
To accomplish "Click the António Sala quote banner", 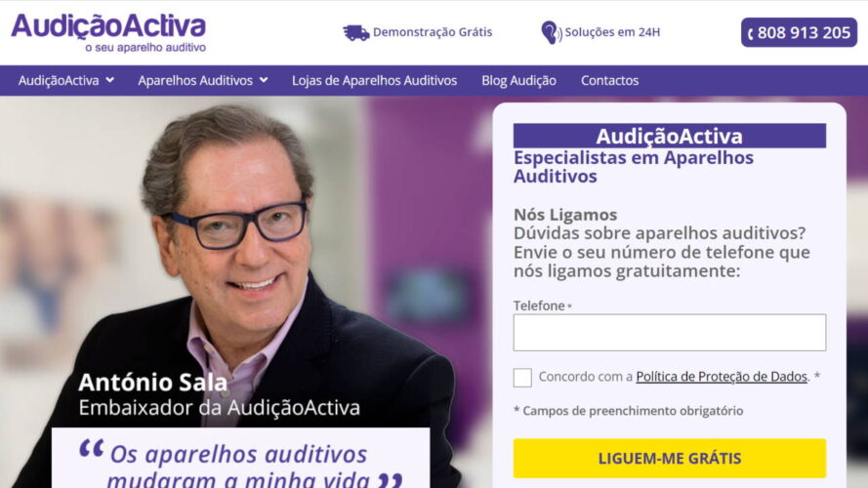I will coord(241,458).
